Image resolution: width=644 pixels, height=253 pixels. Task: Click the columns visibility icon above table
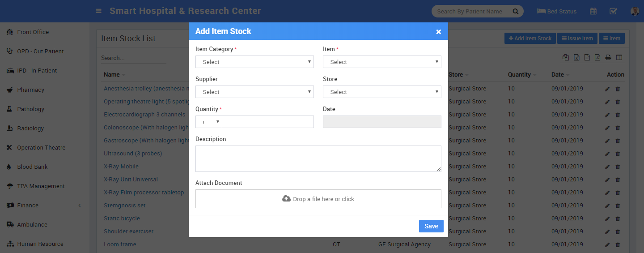coord(619,57)
